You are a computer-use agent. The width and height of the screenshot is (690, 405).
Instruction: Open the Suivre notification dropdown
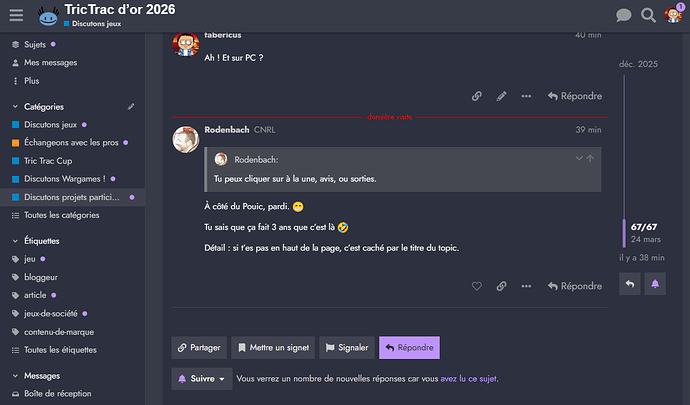pyautogui.click(x=201, y=379)
